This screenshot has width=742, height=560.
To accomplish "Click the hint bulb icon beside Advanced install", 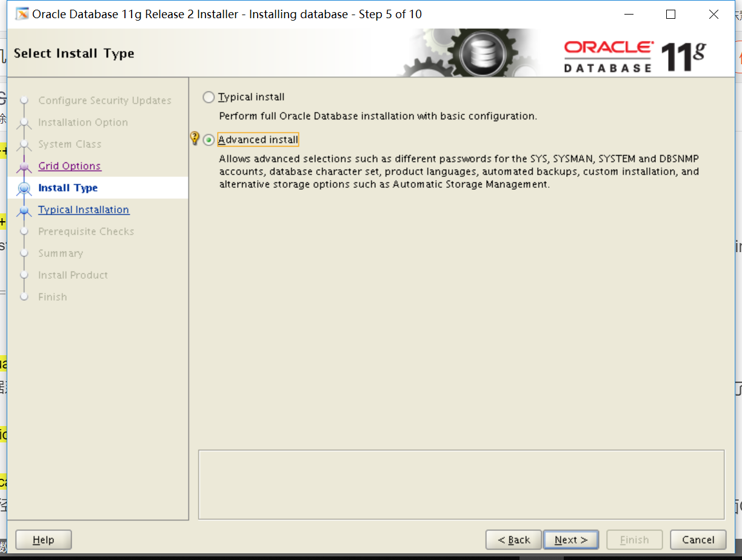I will pyautogui.click(x=195, y=139).
